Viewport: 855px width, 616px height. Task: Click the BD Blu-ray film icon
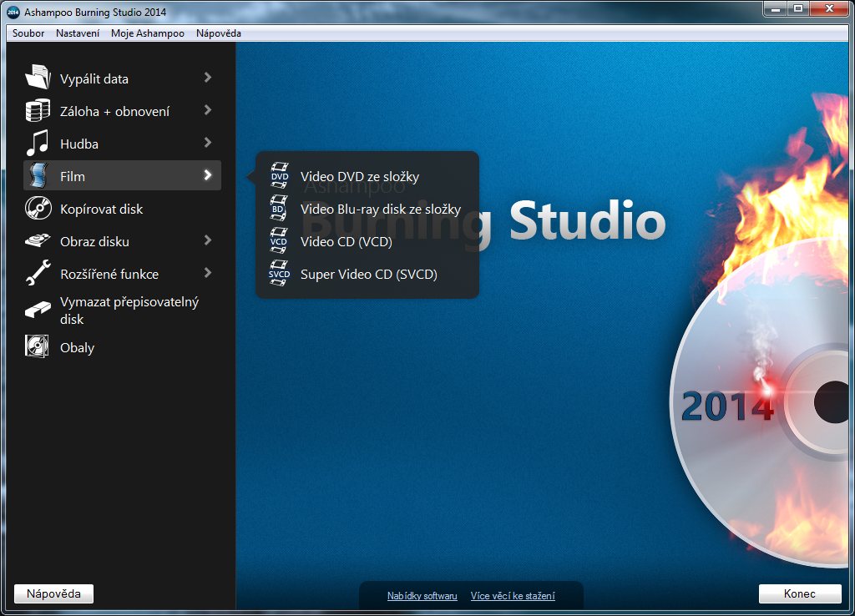(x=279, y=208)
